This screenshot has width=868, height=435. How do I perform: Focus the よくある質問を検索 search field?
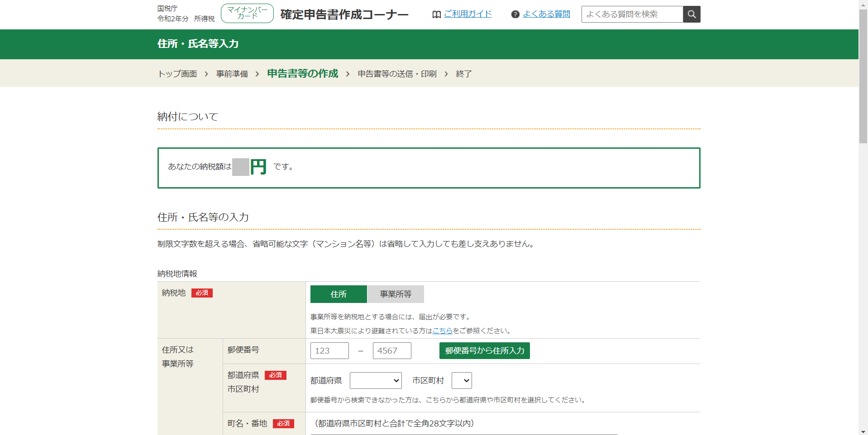tap(632, 14)
